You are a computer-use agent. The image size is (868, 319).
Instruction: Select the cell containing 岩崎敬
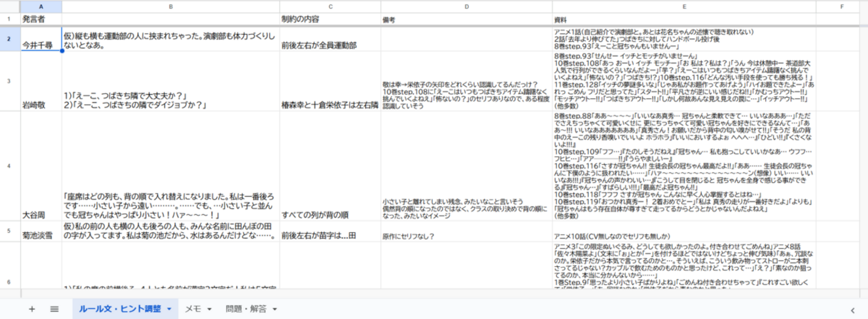coord(41,81)
